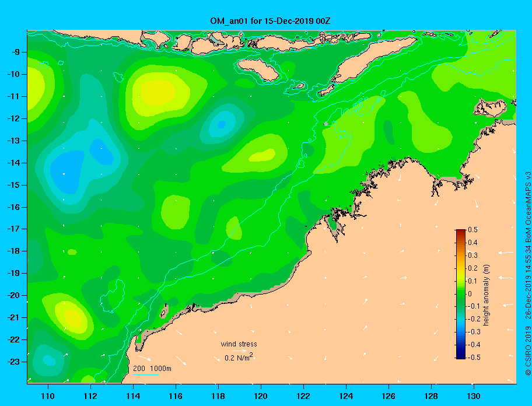Click the latitude label -23
The width and height of the screenshot is (532, 406).
pos(14,362)
